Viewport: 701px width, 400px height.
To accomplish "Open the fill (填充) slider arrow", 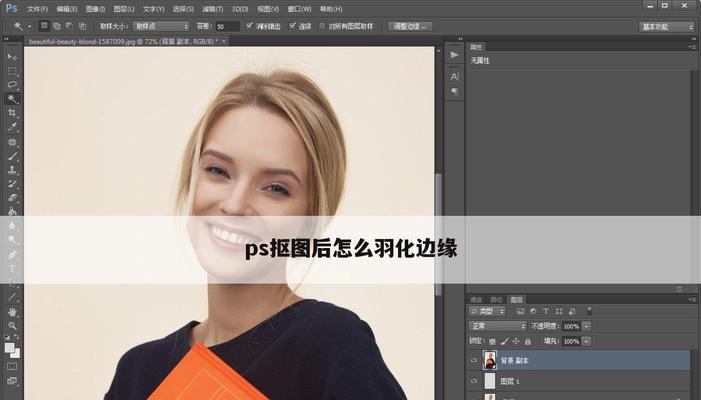I will coord(587,341).
